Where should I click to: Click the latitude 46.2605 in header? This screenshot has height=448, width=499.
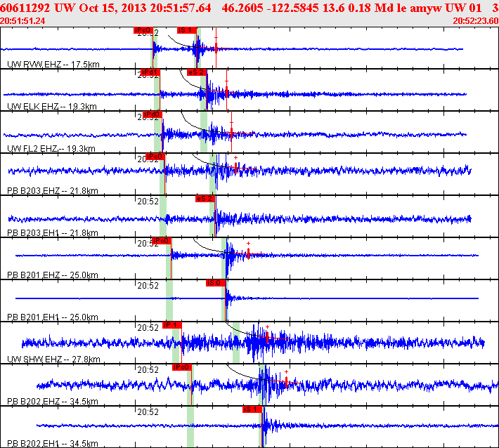pos(242,8)
